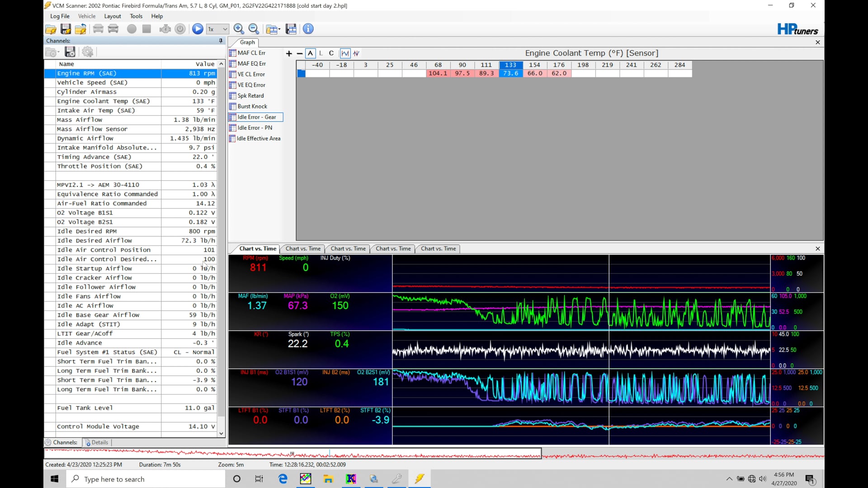Zoom in on the graph timeline

point(239,28)
